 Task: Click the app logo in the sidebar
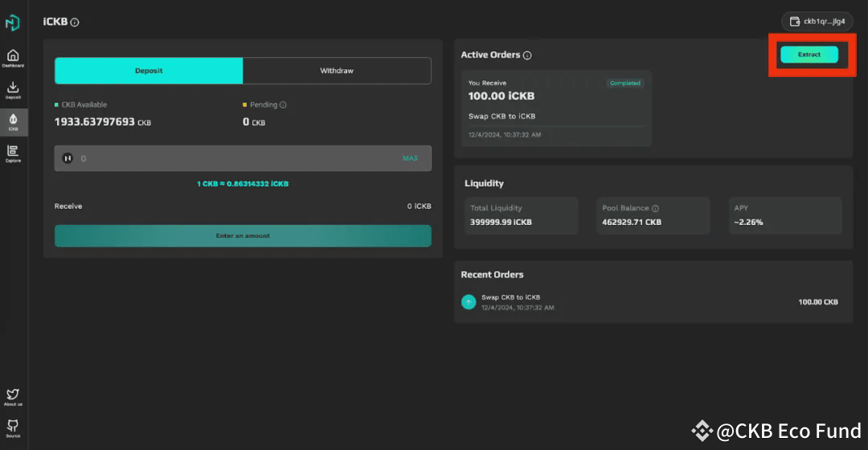[x=13, y=22]
